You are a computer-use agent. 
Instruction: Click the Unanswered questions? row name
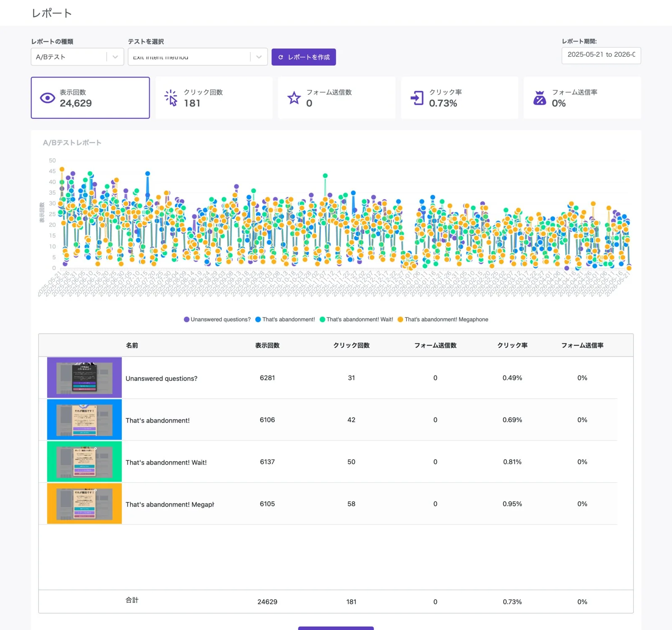tap(161, 378)
